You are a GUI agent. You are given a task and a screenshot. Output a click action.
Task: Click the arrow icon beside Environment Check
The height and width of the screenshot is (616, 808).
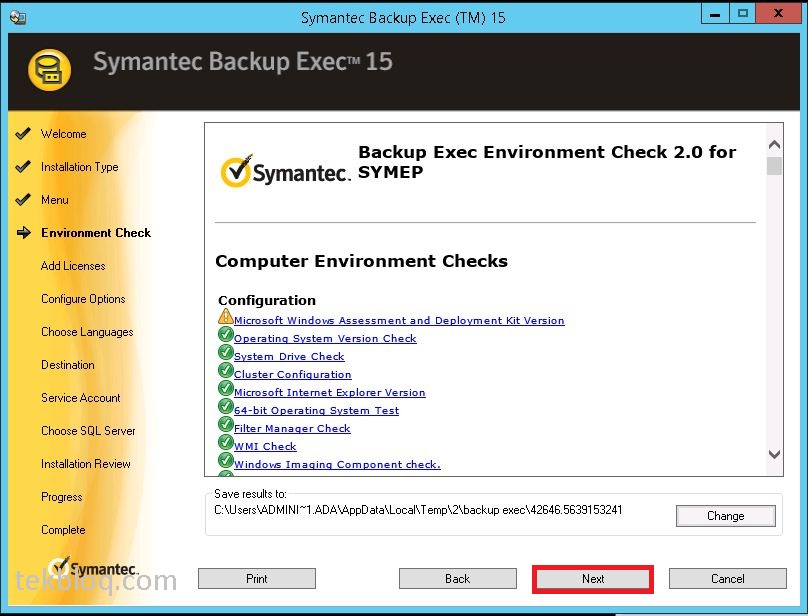point(24,233)
